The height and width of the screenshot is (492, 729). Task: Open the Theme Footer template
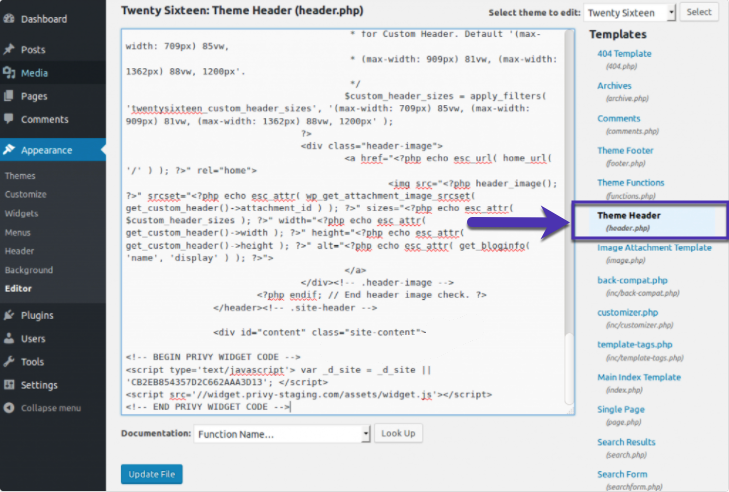625,150
